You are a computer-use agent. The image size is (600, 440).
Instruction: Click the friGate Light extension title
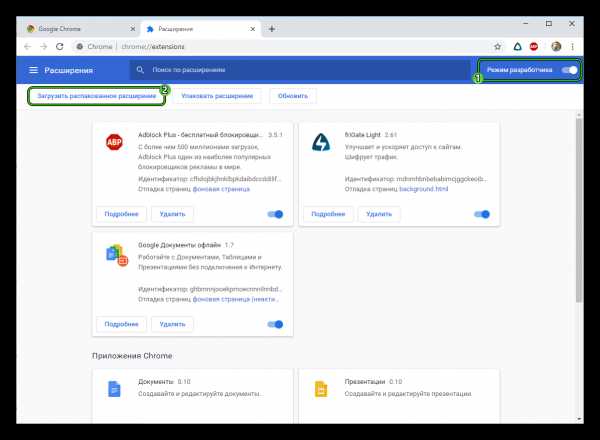click(362, 135)
